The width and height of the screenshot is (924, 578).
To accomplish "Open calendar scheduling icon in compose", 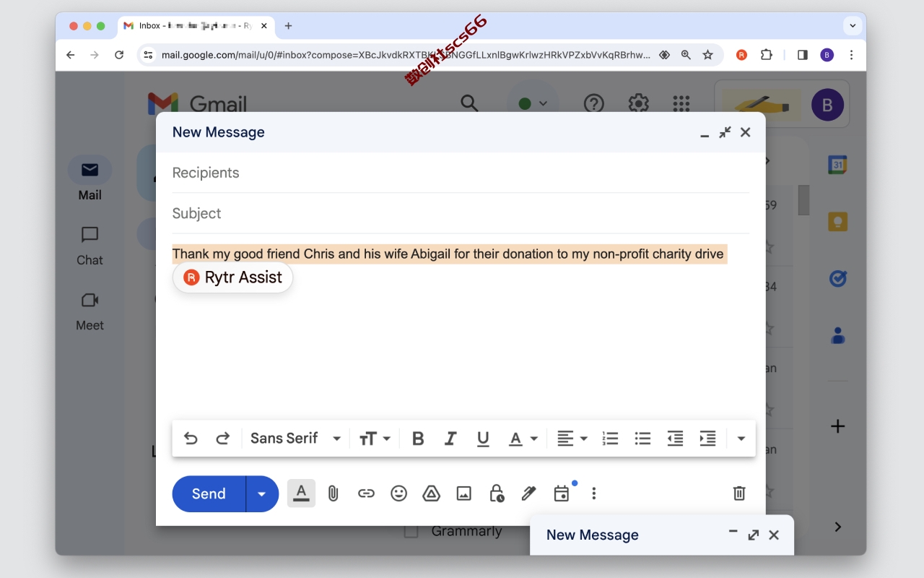I will (x=562, y=493).
